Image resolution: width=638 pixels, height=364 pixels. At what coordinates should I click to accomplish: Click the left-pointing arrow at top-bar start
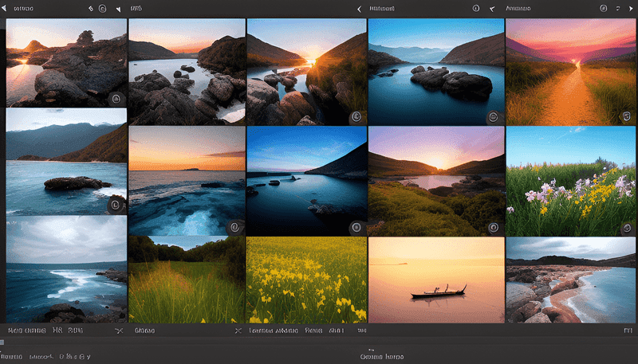4,8
